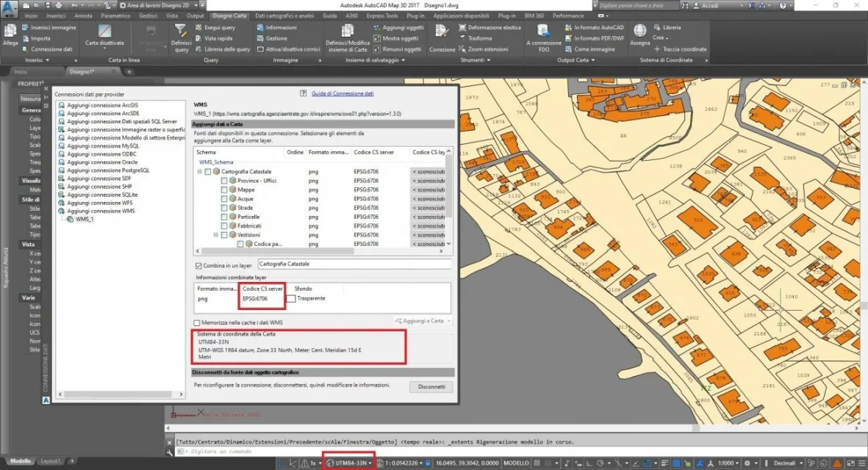This screenshot has height=470, width=868.
Task: Open coordinate system Libreria
Action: coord(667,27)
